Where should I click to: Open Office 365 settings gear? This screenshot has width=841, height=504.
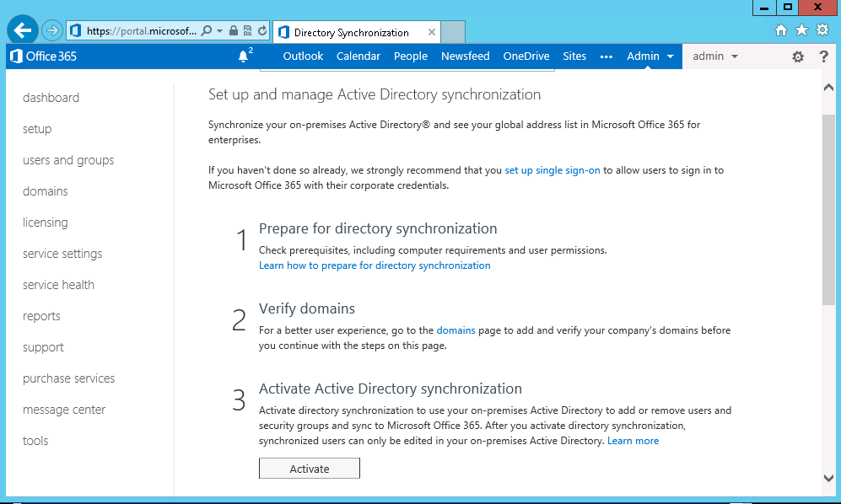(x=798, y=56)
